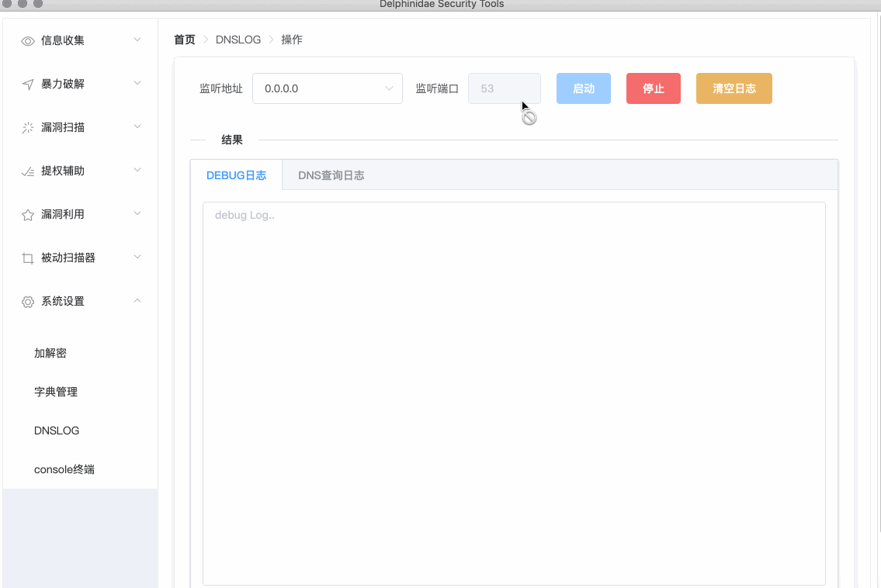Switch to the DNS查询日志 tab
This screenshot has width=881, height=588.
point(331,175)
